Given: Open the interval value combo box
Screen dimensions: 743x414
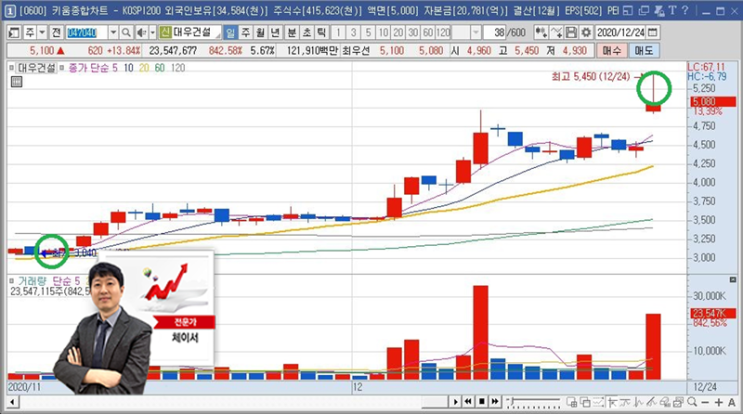Looking at the screenshot, I should 466,32.
